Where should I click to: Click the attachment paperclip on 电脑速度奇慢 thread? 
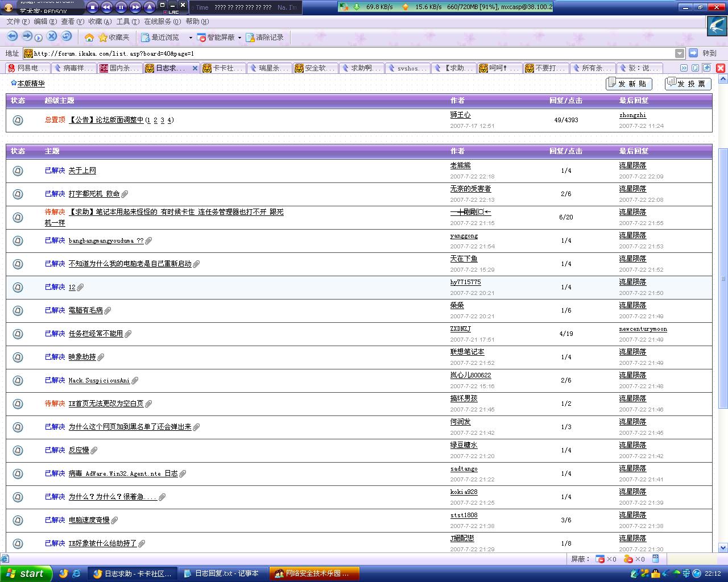pyautogui.click(x=114, y=521)
